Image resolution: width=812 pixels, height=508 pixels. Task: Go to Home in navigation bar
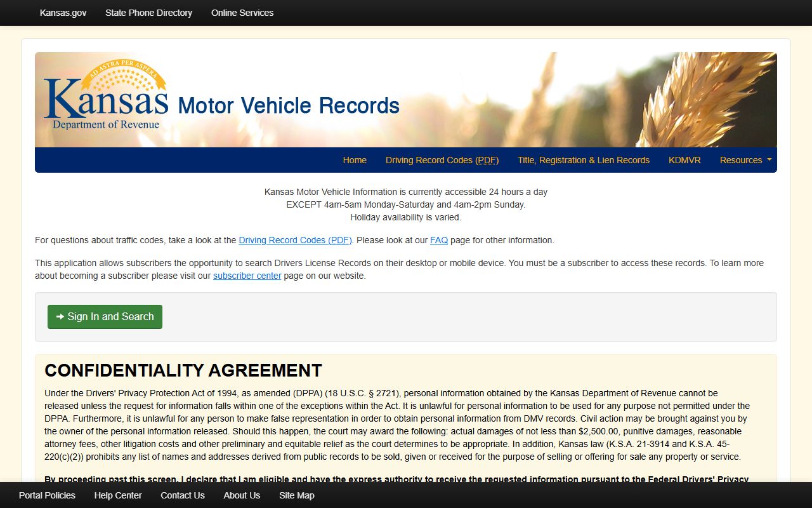tap(355, 160)
